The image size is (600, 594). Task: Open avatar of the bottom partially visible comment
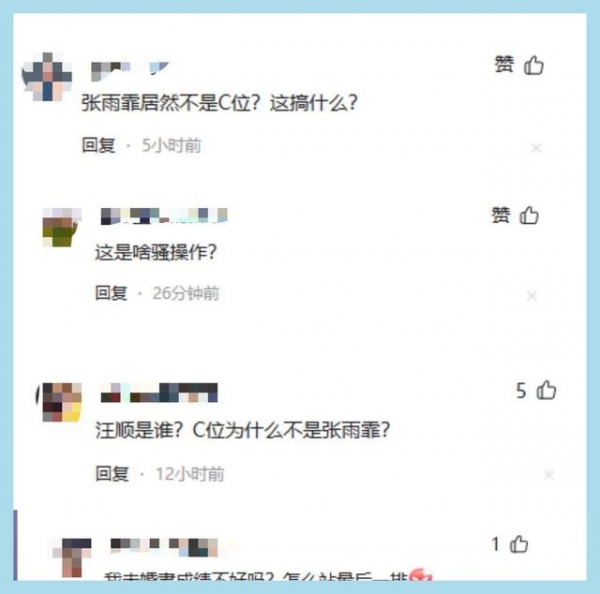pyautogui.click(x=73, y=557)
